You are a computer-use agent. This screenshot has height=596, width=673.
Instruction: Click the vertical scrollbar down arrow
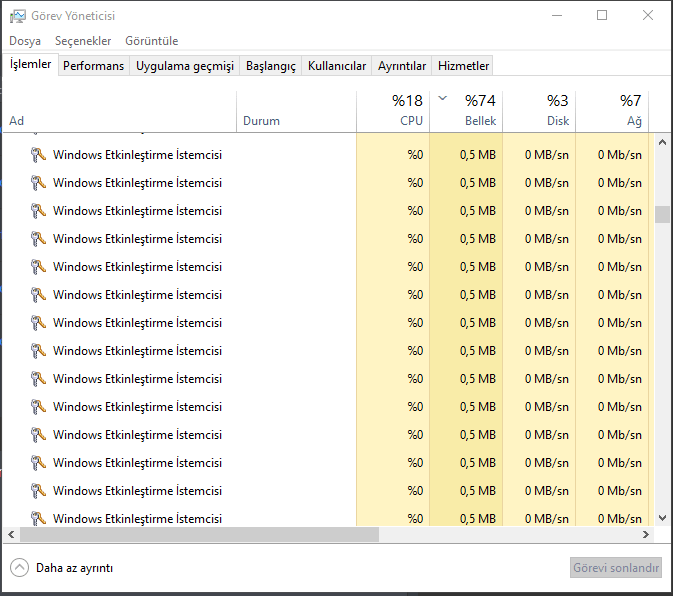[662, 518]
